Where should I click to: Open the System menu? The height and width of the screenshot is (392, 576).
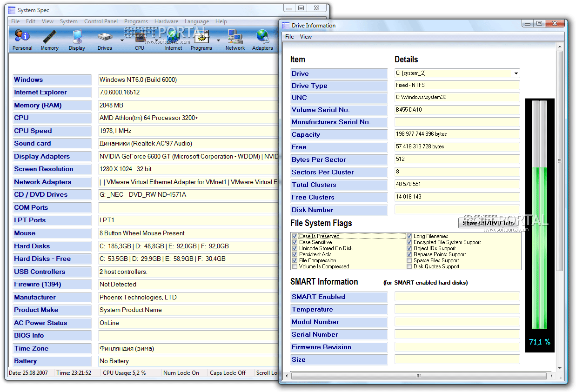[x=69, y=21]
